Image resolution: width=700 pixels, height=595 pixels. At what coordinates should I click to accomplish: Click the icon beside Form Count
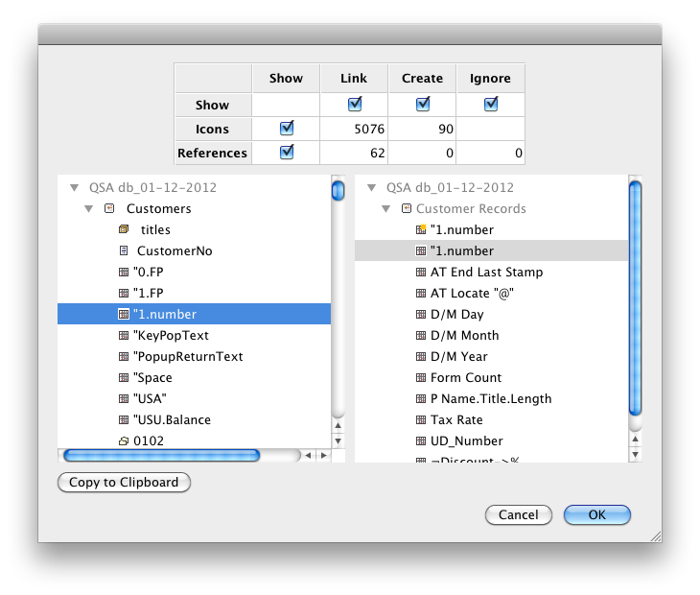[x=421, y=378]
